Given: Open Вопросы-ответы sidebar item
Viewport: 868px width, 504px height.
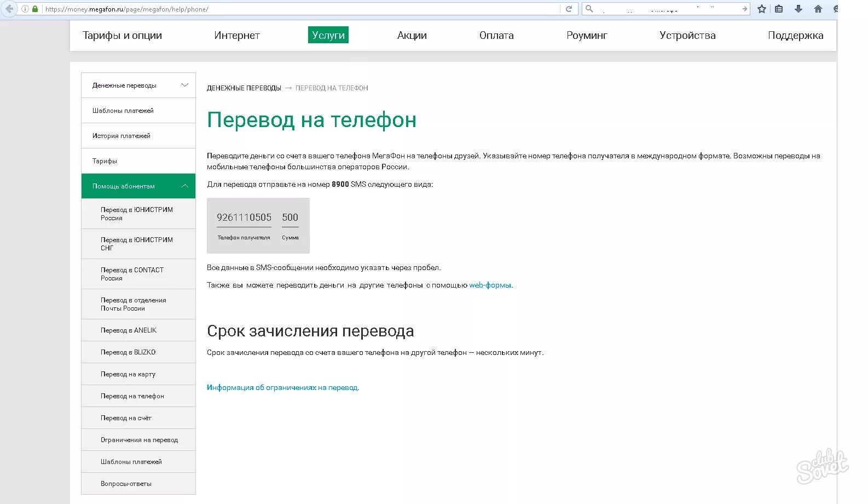Looking at the screenshot, I should 138,484.
